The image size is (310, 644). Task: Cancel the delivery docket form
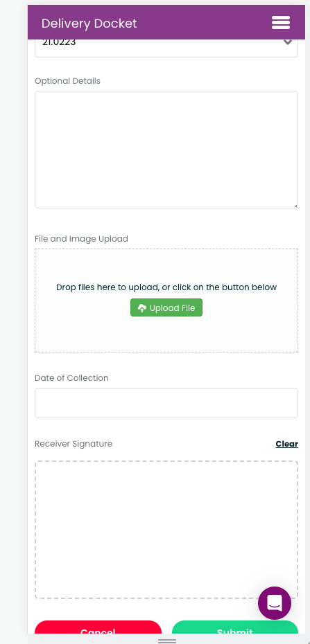[98, 628]
